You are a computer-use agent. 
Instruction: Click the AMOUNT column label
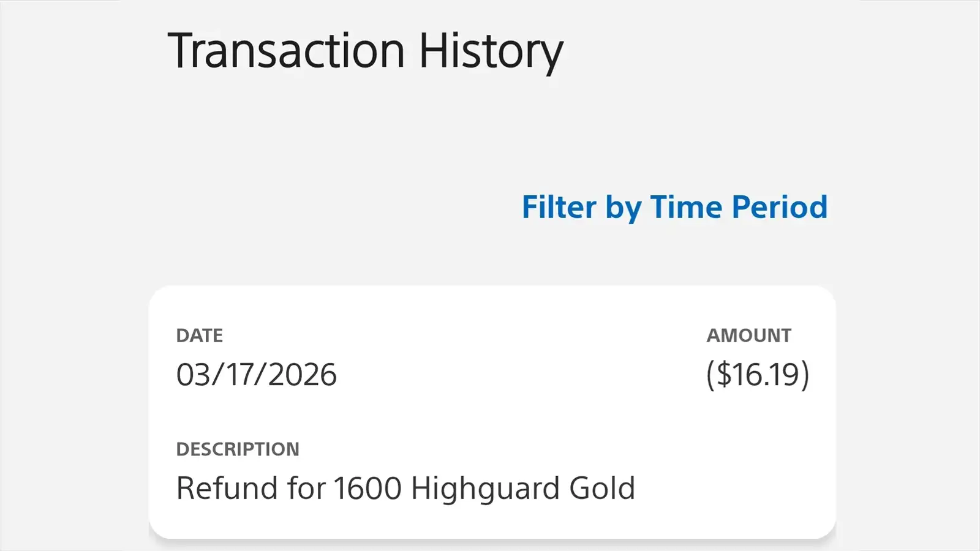pyautogui.click(x=749, y=335)
